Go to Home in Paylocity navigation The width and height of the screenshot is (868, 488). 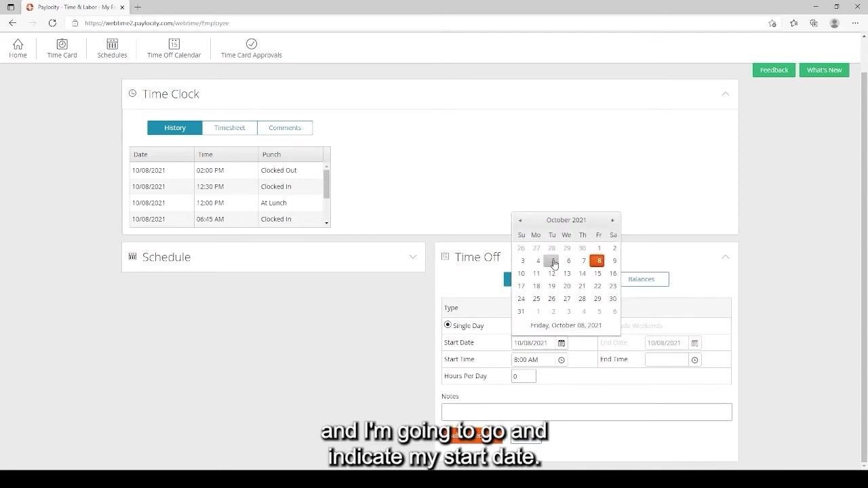pyautogui.click(x=18, y=48)
